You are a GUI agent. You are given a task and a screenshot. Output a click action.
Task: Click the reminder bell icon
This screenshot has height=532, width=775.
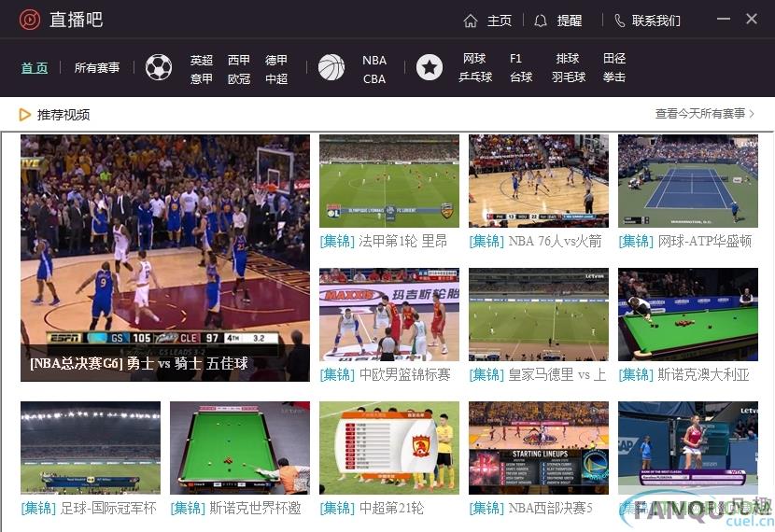(541, 21)
